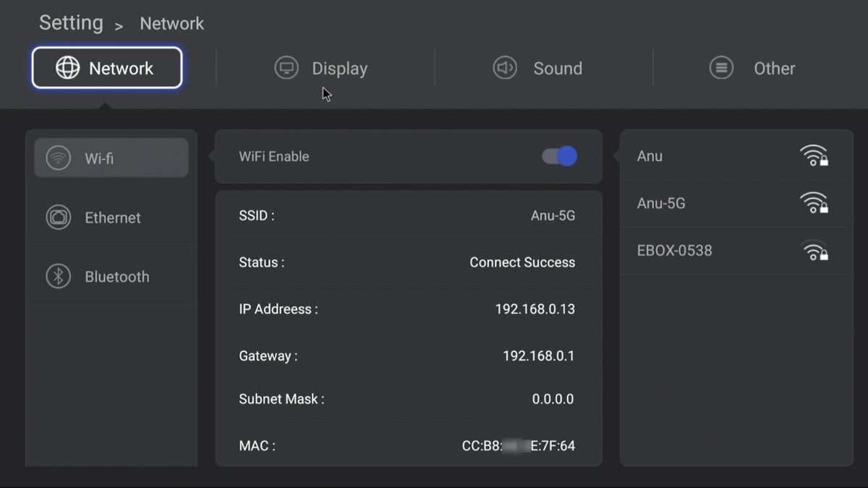Click the Sound speaker icon

(504, 67)
